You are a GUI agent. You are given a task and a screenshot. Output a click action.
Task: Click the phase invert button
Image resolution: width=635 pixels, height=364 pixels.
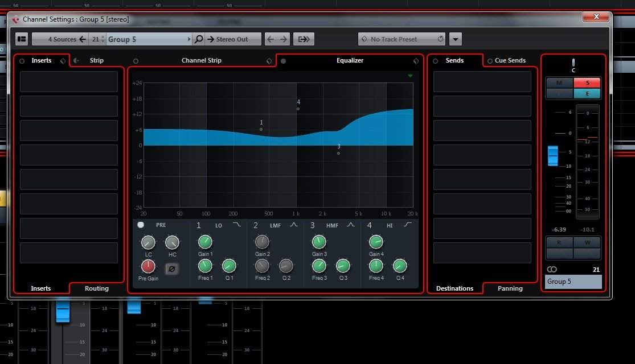click(x=171, y=268)
